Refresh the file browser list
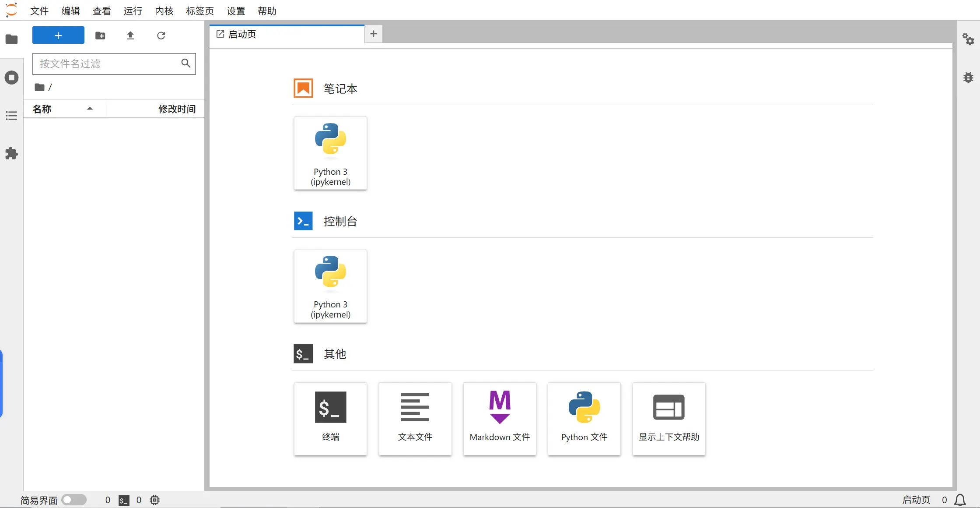The width and height of the screenshot is (980, 508). pyautogui.click(x=161, y=35)
